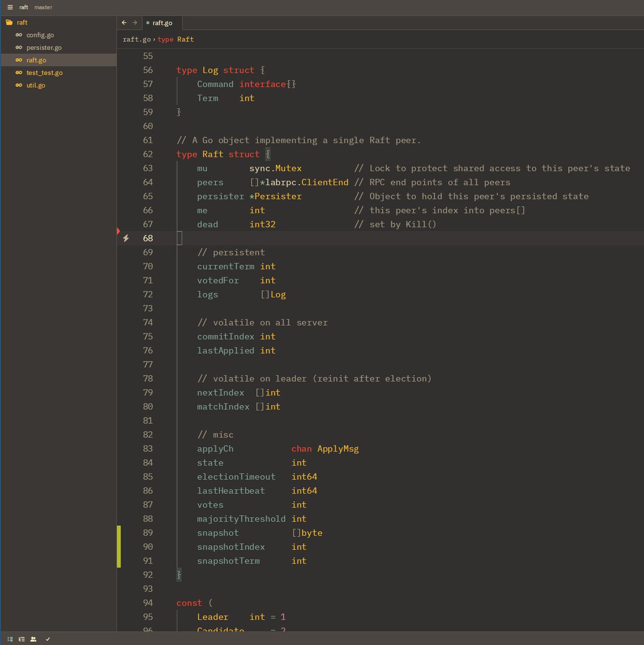Click the snapshotTerm field name
This screenshot has height=645, width=644.
228,561
